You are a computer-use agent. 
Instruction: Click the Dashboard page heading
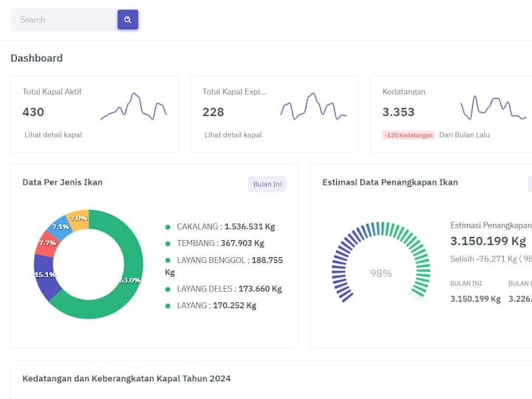[37, 58]
